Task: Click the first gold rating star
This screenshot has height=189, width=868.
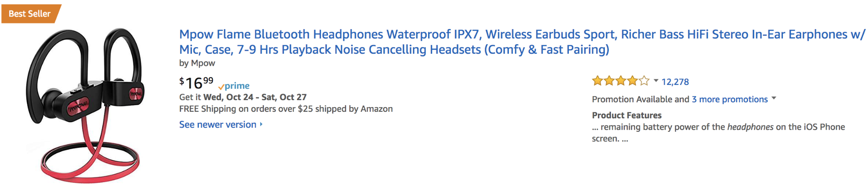Action: tap(597, 81)
